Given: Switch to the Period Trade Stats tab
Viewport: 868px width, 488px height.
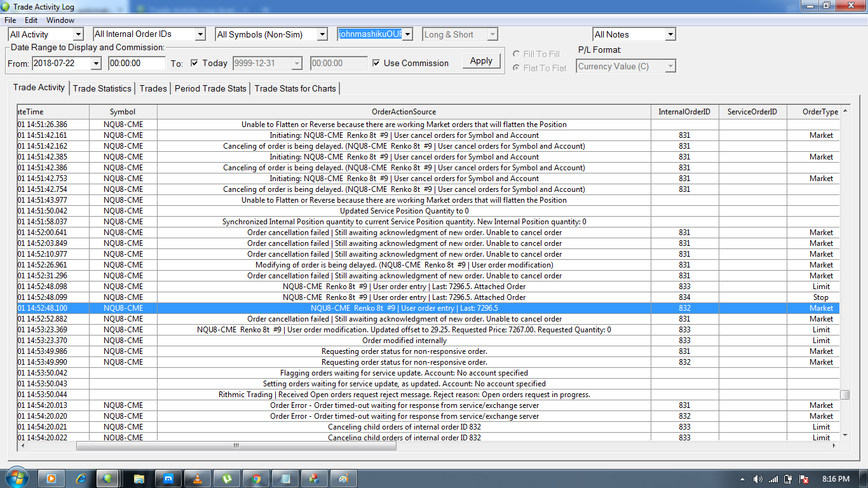Looking at the screenshot, I should coord(210,88).
